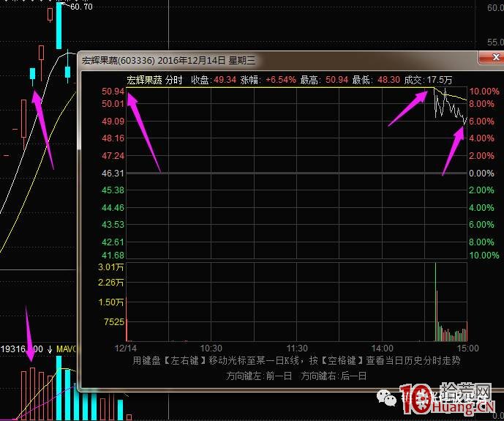Click the 60.70 high price marker on K-line chart
The width and height of the screenshot is (504, 421).
coord(81,7)
